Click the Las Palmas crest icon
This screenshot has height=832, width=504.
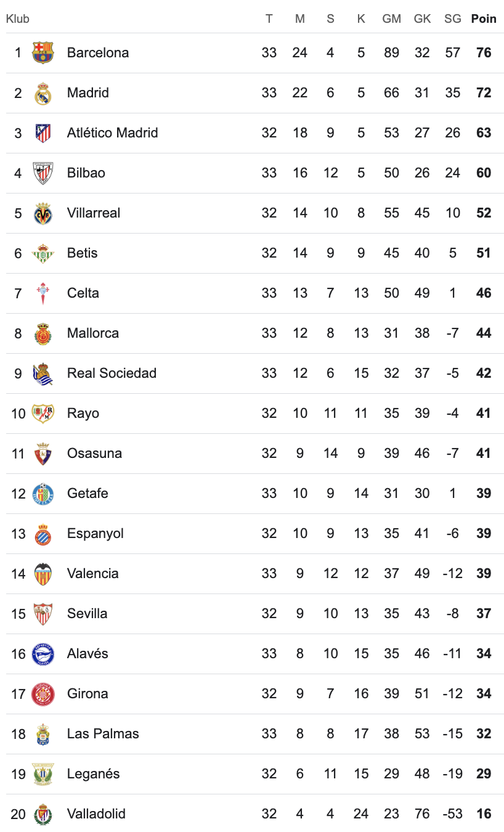click(x=43, y=734)
